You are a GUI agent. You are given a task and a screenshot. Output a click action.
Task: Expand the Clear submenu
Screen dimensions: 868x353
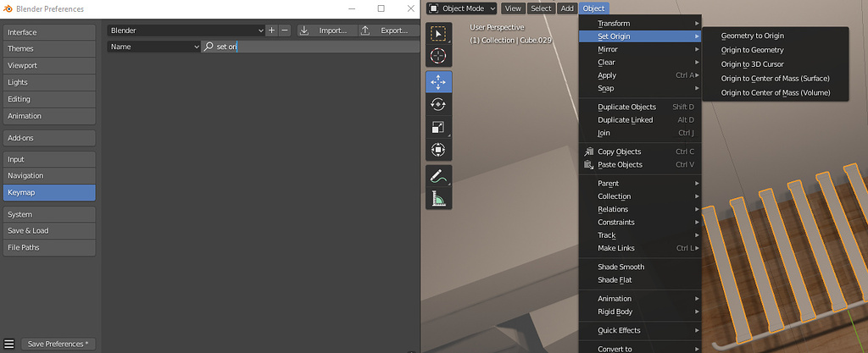(640, 63)
